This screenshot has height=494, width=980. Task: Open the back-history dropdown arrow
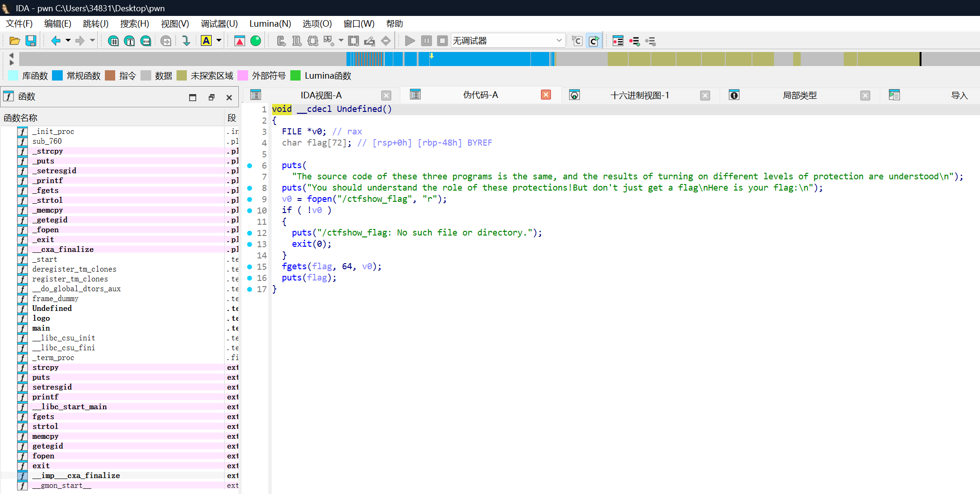[68, 41]
